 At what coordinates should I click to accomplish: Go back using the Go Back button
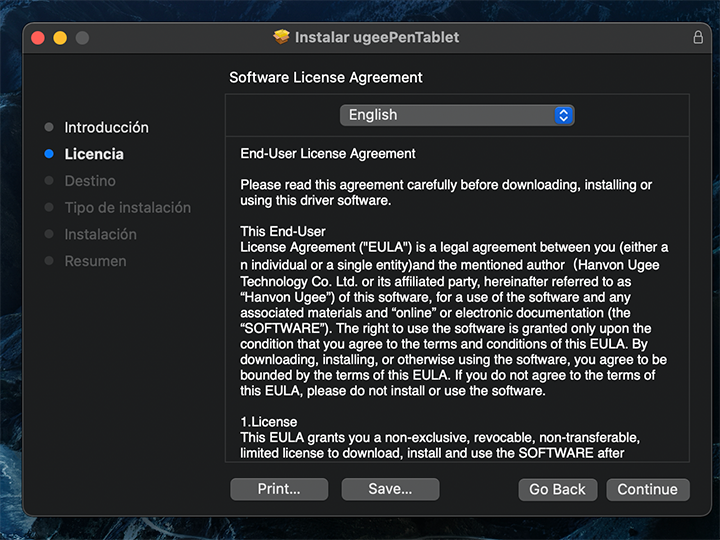(557, 489)
